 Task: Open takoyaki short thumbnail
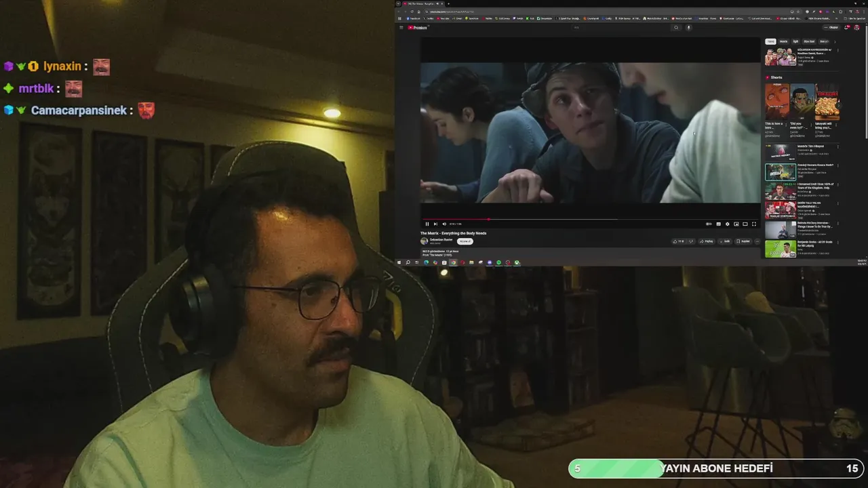pos(827,102)
